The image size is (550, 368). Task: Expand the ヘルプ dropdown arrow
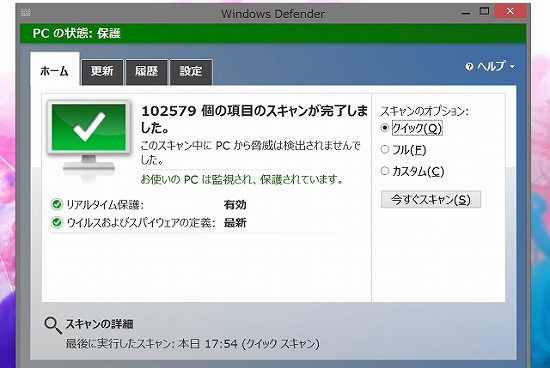(512, 66)
